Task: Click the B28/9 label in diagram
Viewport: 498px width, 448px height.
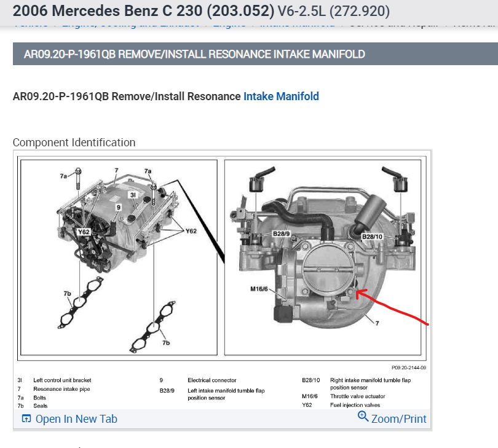Action: click(282, 234)
